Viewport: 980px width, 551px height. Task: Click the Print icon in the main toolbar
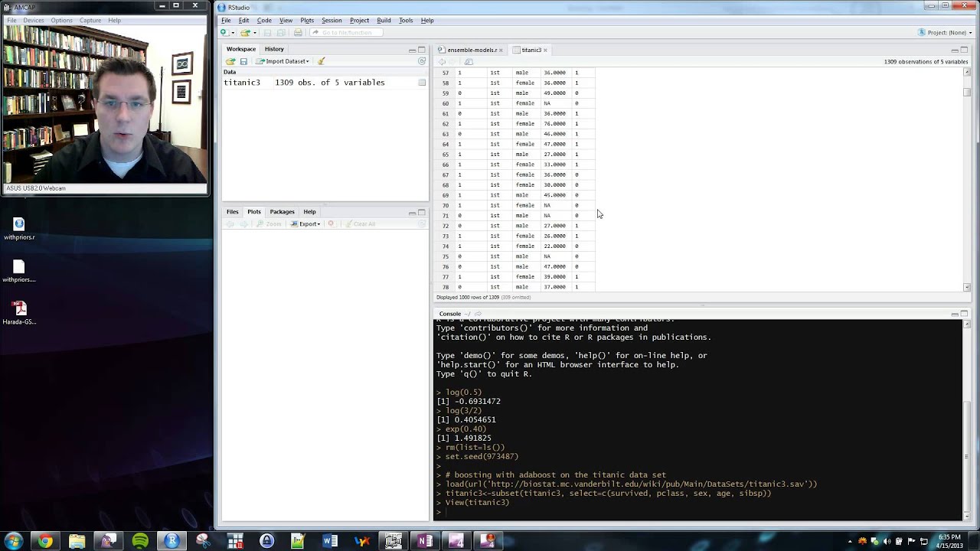pyautogui.click(x=298, y=33)
